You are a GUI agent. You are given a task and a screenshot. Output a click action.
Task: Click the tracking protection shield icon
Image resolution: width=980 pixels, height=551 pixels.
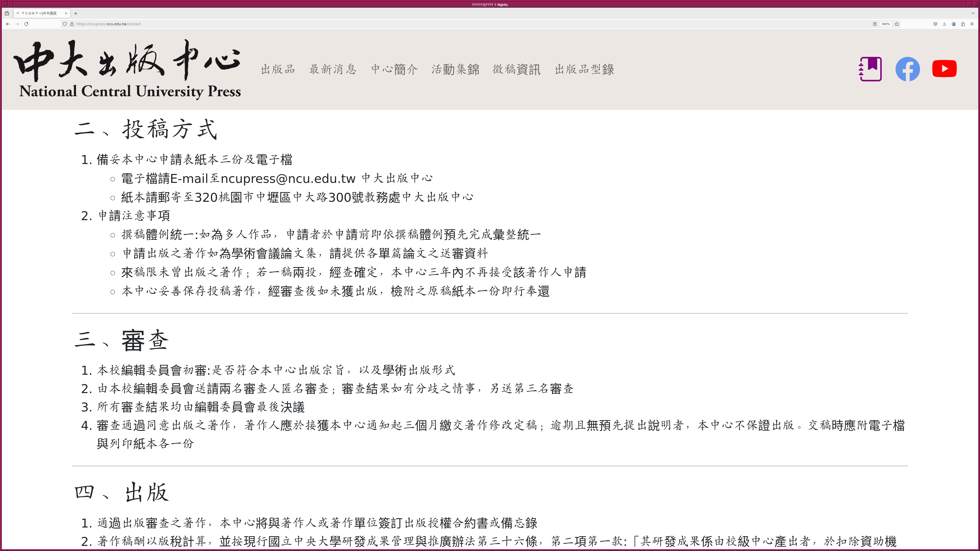pos(65,24)
